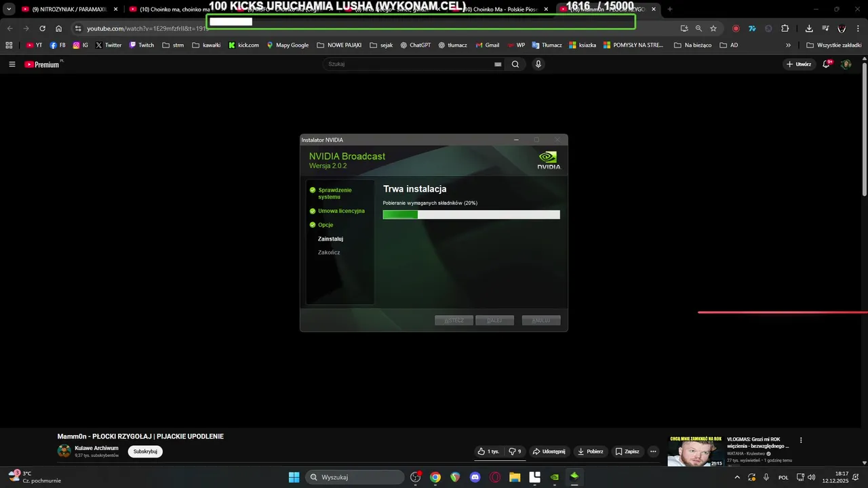Viewport: 868px width, 488px height.
Task: Reload the YouTube page
Action: click(x=42, y=28)
